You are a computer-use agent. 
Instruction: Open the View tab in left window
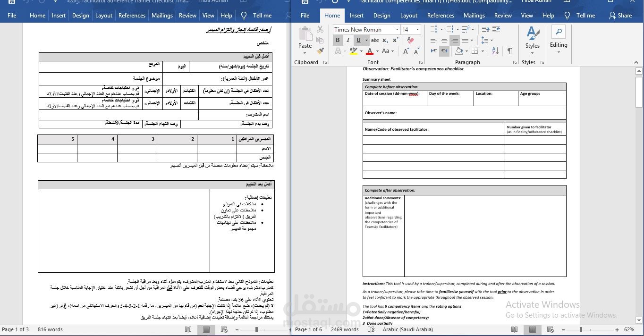(208, 16)
